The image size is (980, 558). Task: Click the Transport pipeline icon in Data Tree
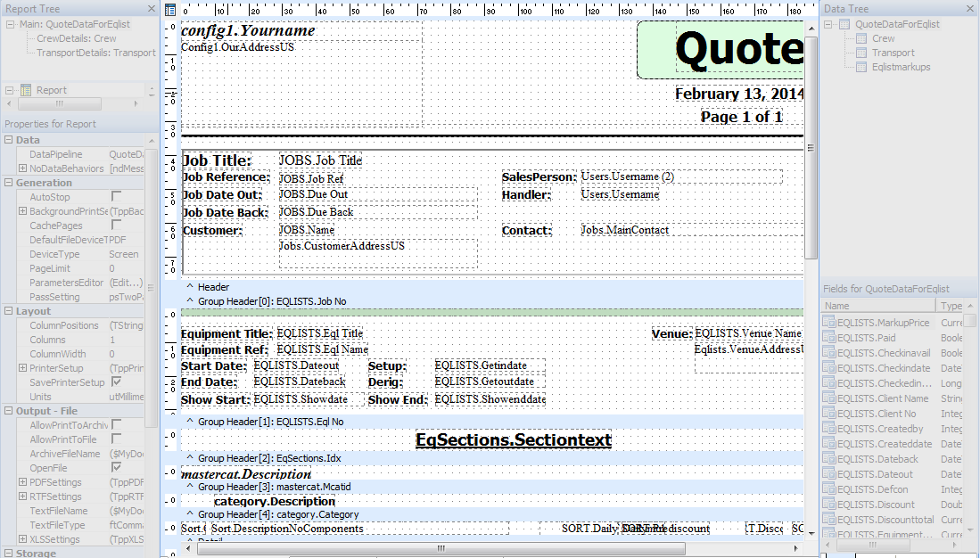coord(861,53)
